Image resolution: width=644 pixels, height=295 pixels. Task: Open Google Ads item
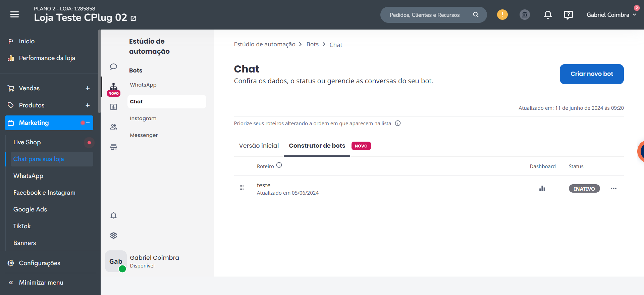[x=30, y=209]
